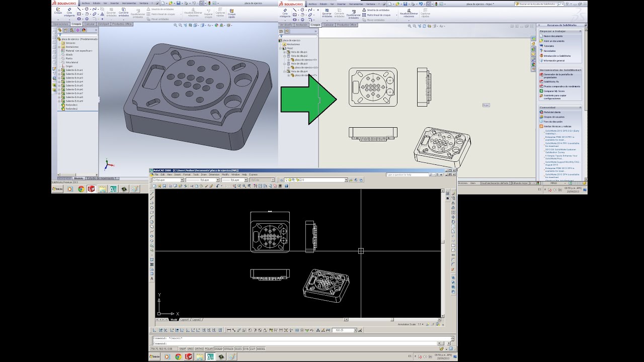Toggle DUCS in AutoCAD status bar

click(238, 349)
